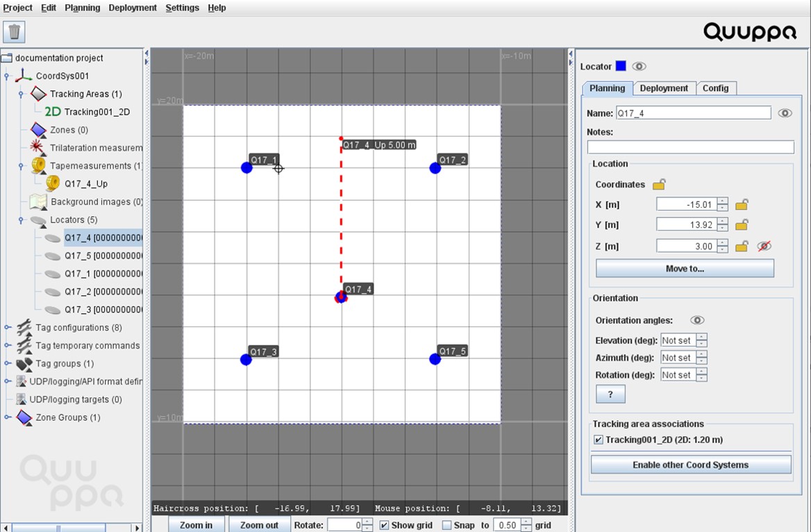Click the Locators group disc icon
Screen dimensions: 811x532
point(38,220)
